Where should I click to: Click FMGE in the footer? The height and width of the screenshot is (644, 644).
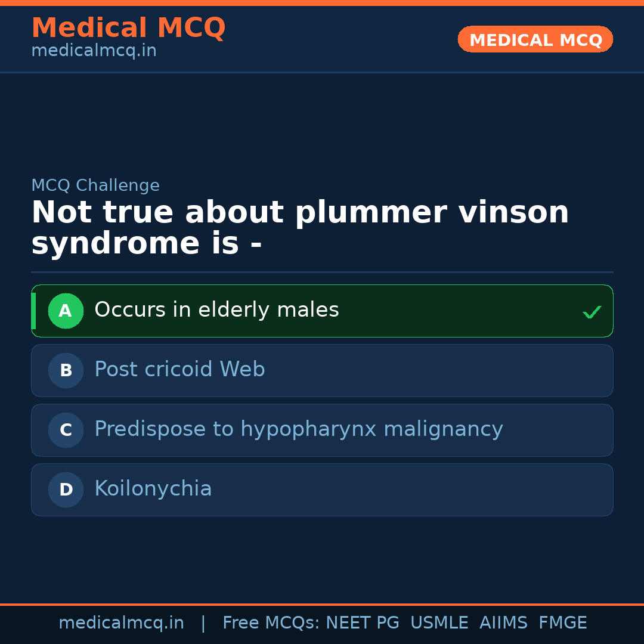tap(562, 623)
